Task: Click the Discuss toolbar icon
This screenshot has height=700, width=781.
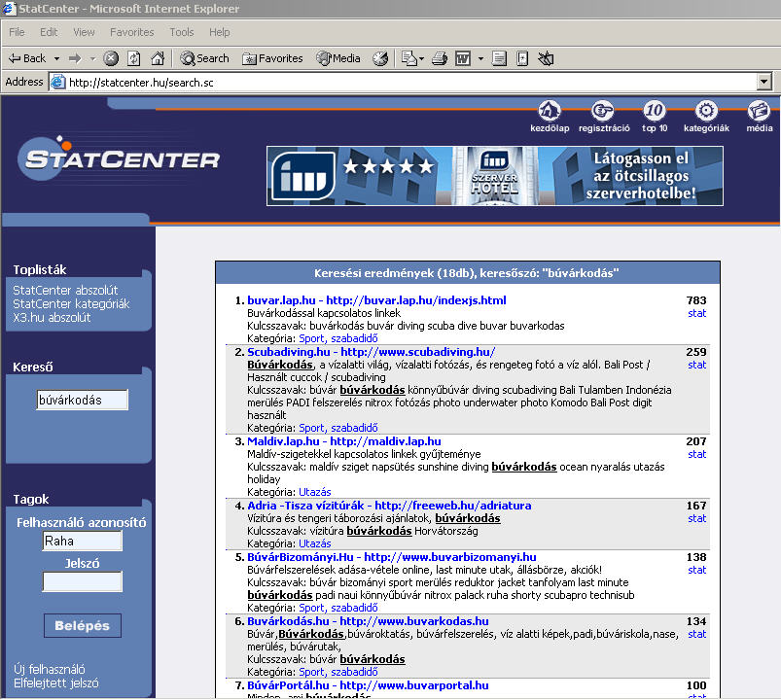Action: [499, 58]
